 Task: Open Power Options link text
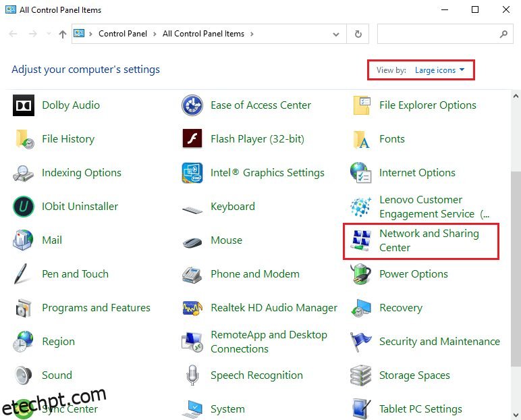point(413,274)
